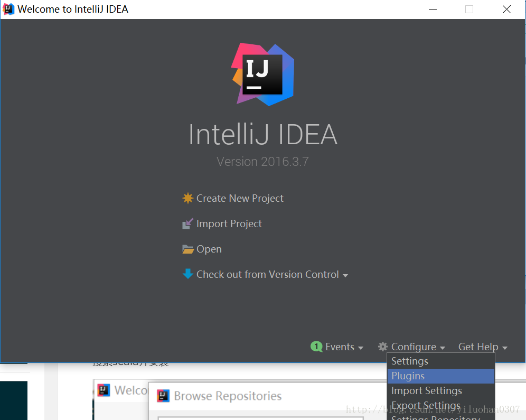The width and height of the screenshot is (526, 420).
Task: Click the Configure dropdown arrow
Action: tap(443, 348)
